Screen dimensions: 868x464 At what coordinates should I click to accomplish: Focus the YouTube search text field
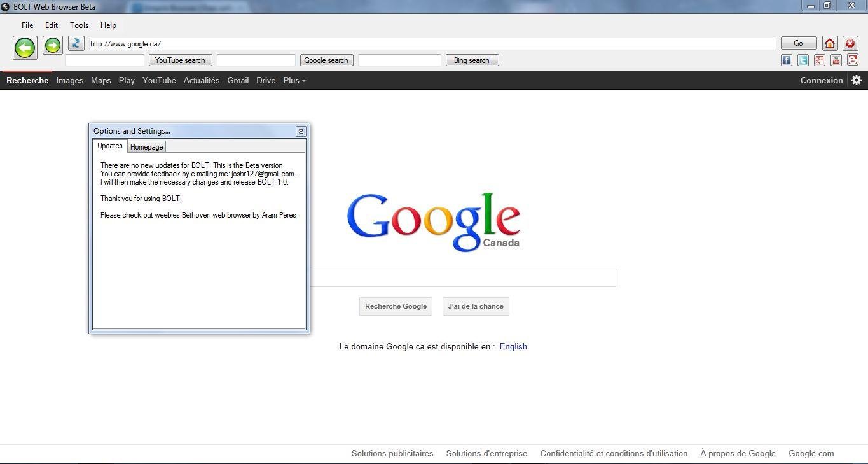[x=105, y=60]
